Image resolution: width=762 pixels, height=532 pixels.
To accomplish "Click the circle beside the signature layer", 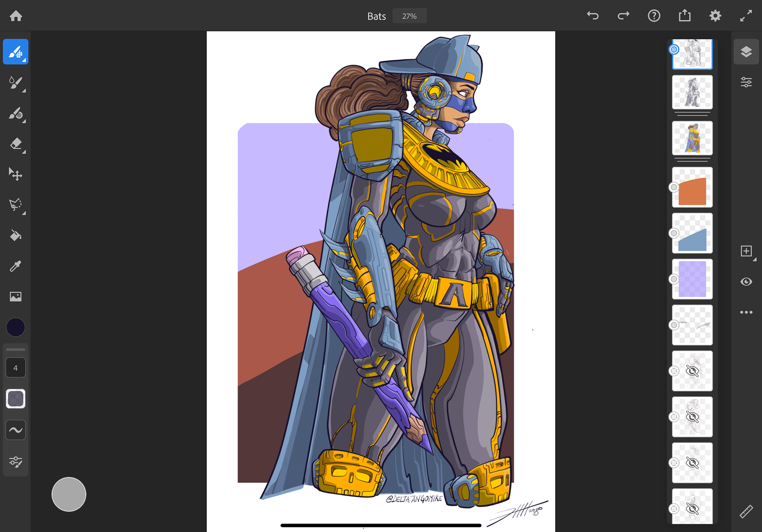I will 673,325.
